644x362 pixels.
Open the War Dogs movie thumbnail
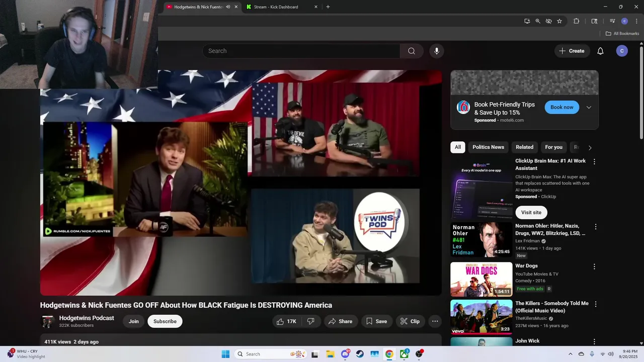tap(481, 279)
